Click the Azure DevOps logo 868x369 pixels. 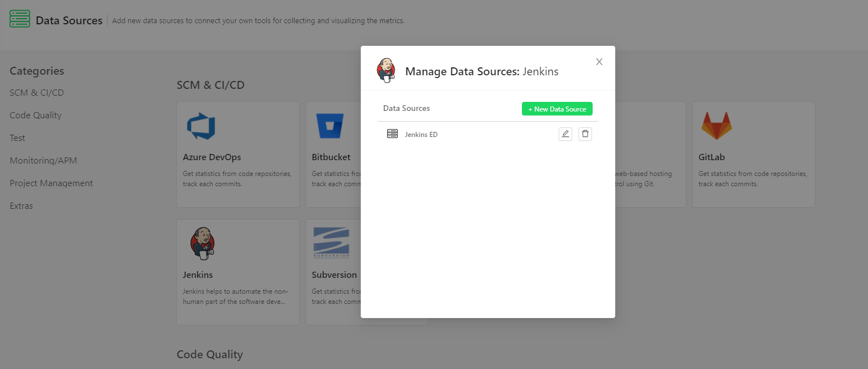click(x=201, y=126)
